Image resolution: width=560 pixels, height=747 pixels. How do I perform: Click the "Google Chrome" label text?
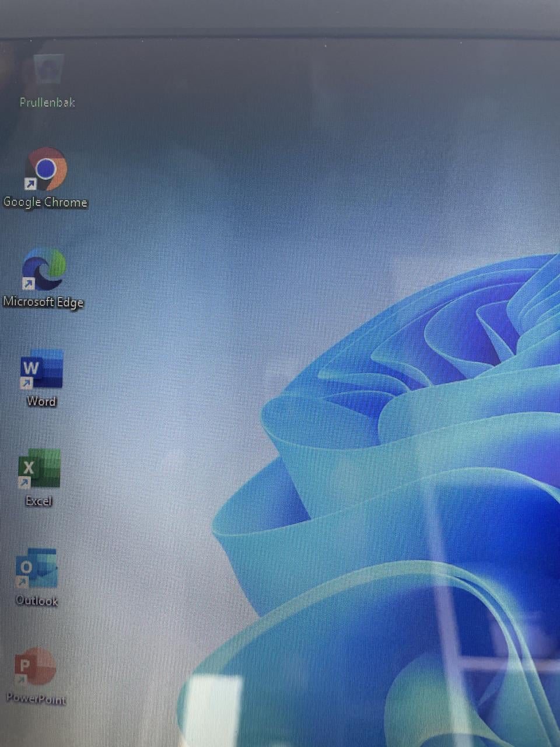click(45, 203)
